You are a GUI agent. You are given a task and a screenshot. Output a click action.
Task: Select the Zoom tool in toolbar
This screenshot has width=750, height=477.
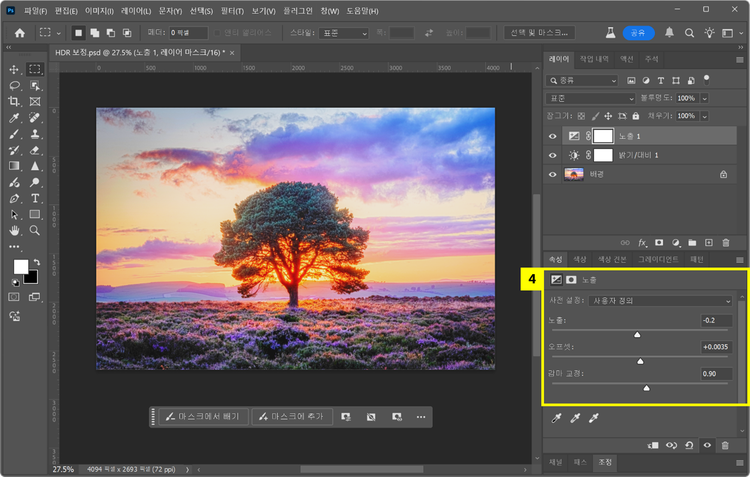coord(35,230)
